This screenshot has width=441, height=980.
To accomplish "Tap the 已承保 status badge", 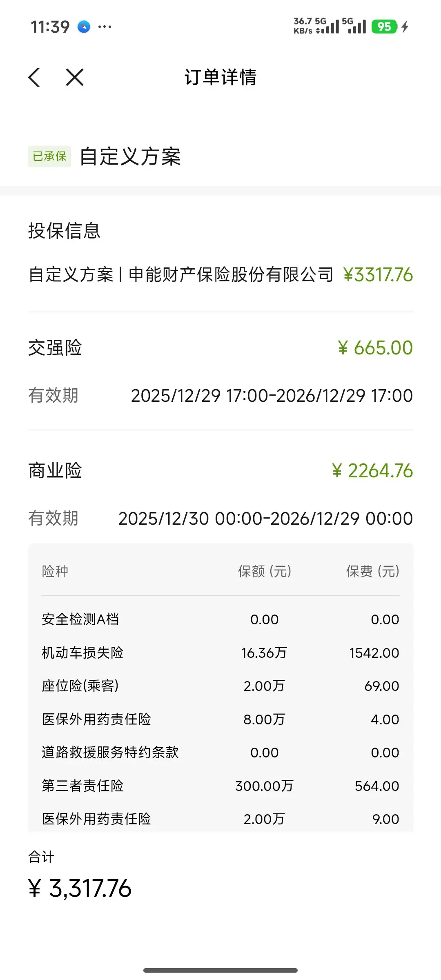I will (x=49, y=156).
